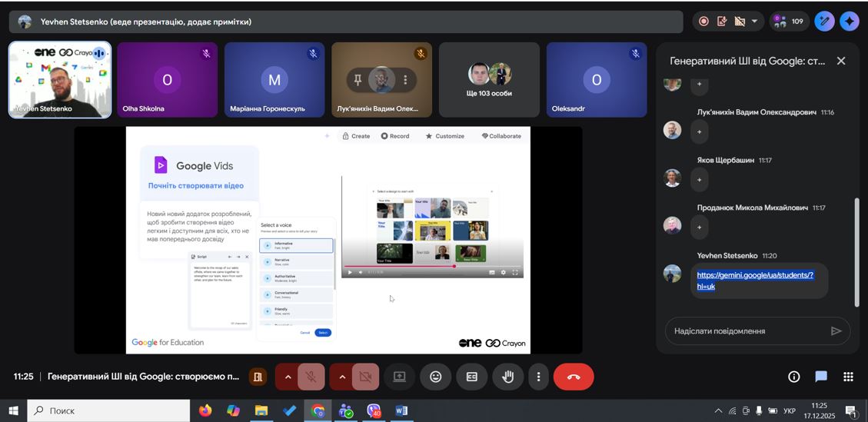Turn on captions in the call bar
Image resolution: width=868 pixels, height=422 pixels.
click(471, 377)
